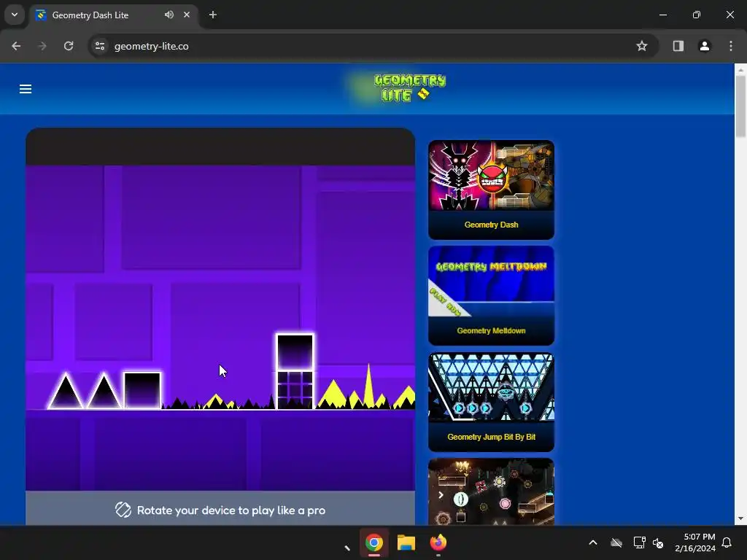Go forward in browser history

click(x=42, y=46)
